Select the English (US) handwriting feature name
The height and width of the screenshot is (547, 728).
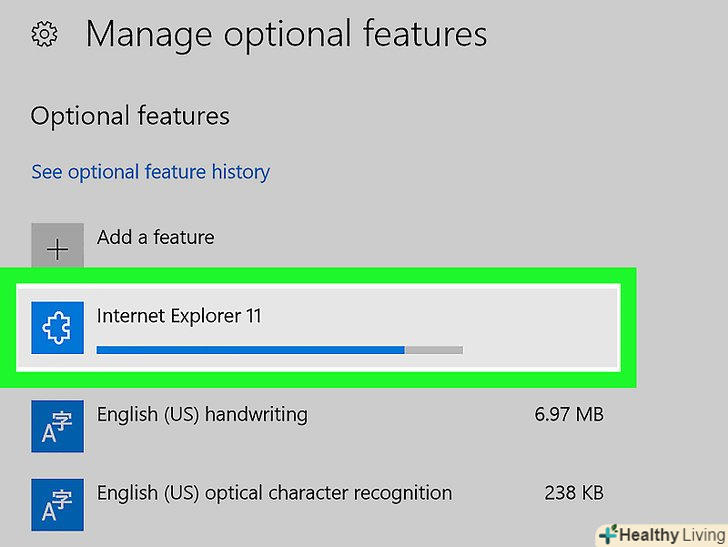[x=202, y=414]
